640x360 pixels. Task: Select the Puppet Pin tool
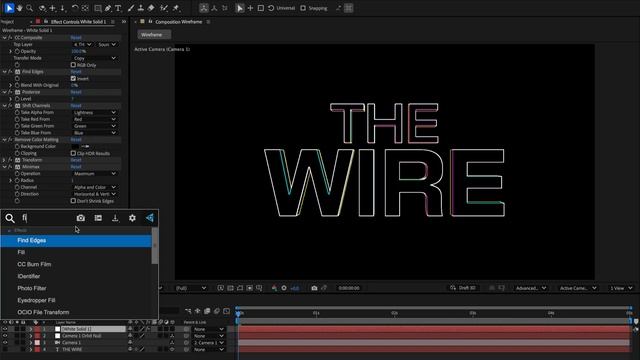(x=176, y=8)
